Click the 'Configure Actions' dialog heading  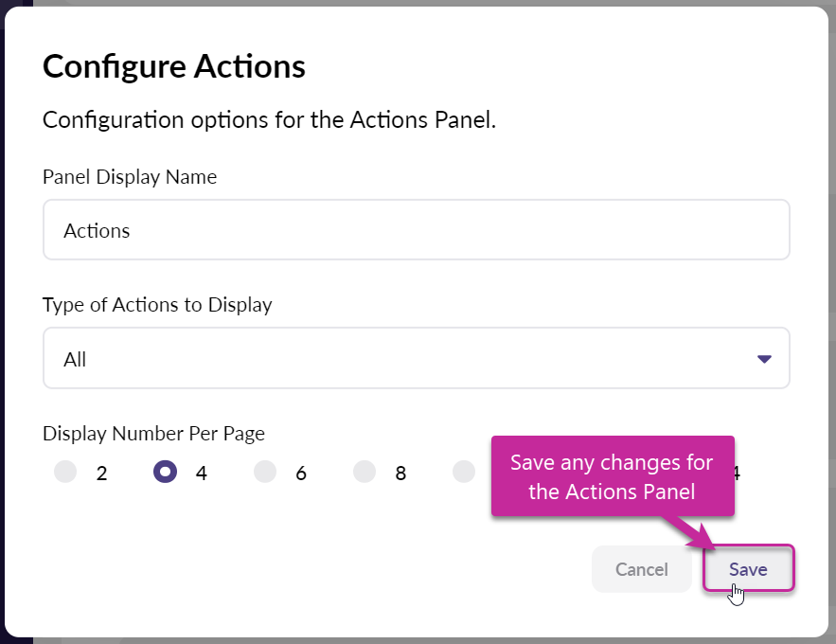pyautogui.click(x=174, y=66)
